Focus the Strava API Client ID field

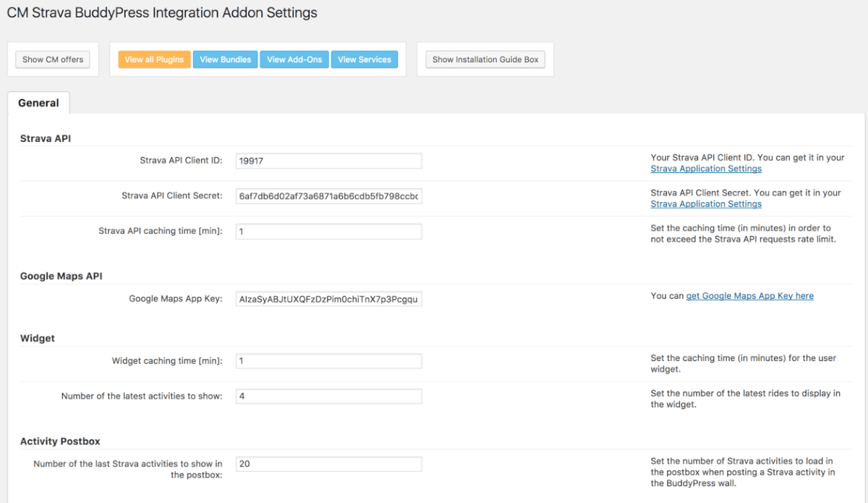[328, 161]
